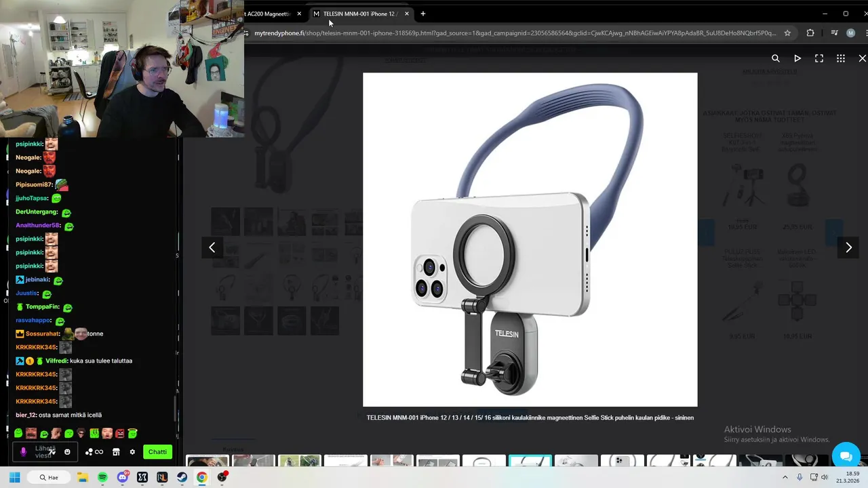Click the chat message "kuka sua tulee taluttaa"
This screenshot has height=488, width=868.
tap(101, 361)
